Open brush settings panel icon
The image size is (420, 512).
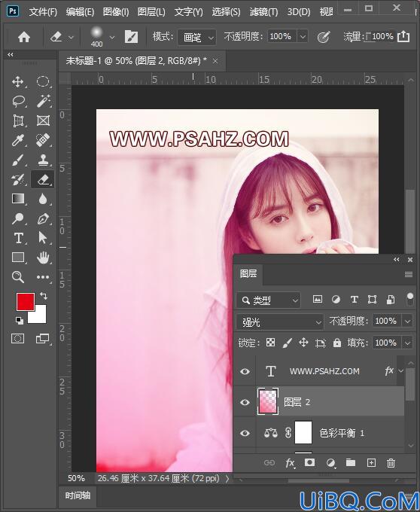pos(131,37)
